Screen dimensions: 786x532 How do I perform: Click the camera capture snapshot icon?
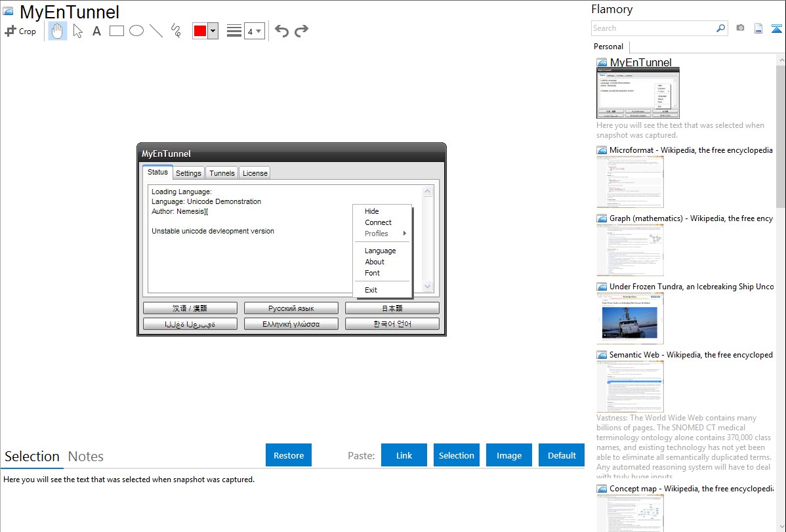pos(740,28)
